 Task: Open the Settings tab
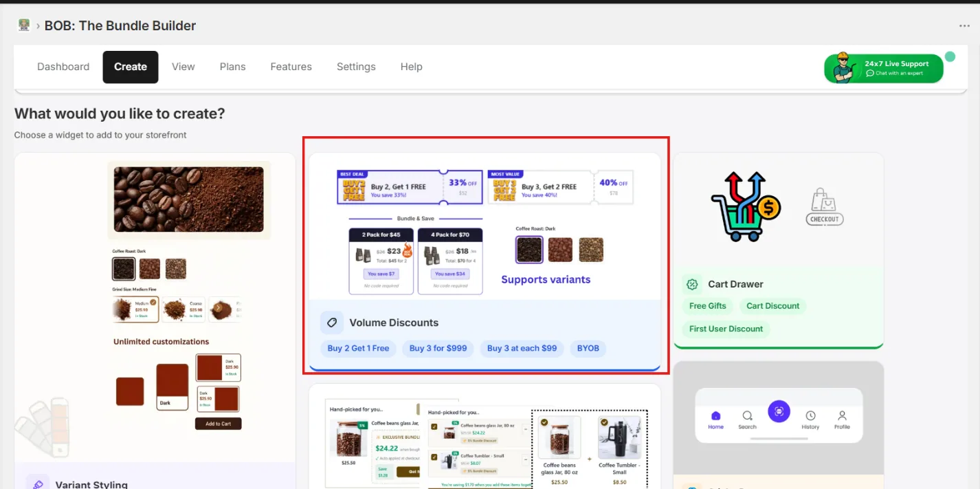point(356,67)
